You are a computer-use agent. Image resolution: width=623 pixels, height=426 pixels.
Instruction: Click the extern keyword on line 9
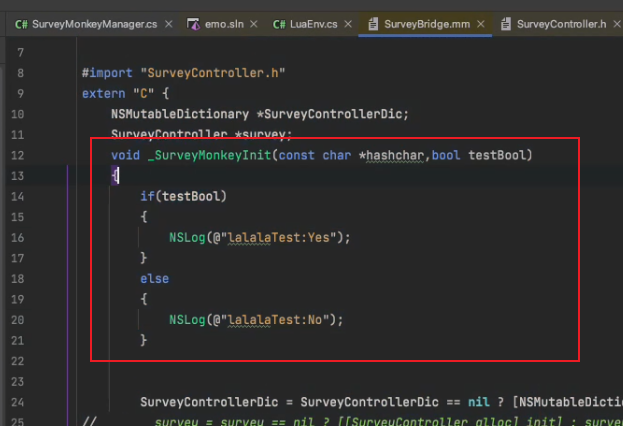[x=104, y=93]
